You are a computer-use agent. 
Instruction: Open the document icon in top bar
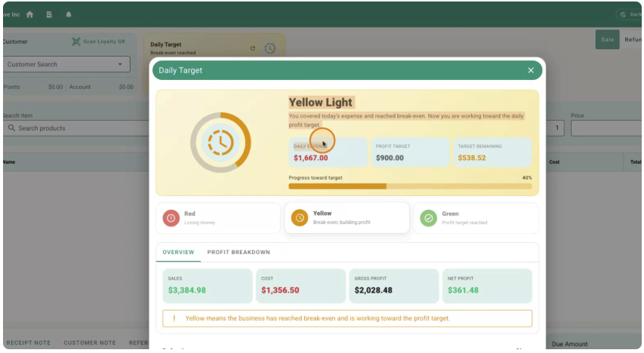[x=49, y=14]
